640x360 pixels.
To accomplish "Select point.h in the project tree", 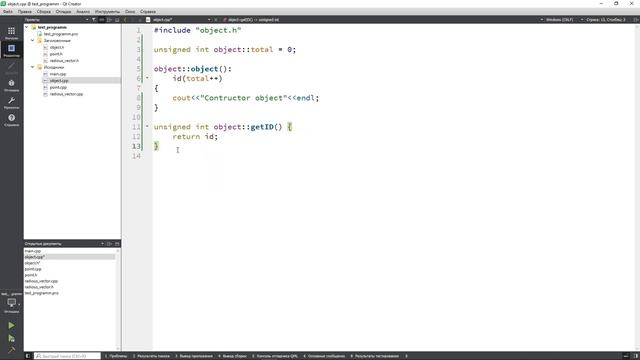I will click(x=56, y=54).
